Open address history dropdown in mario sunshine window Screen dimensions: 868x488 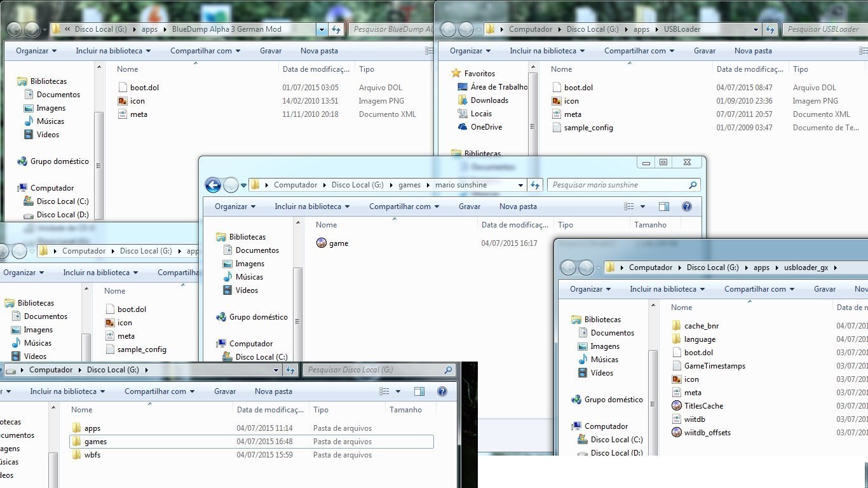[521, 185]
